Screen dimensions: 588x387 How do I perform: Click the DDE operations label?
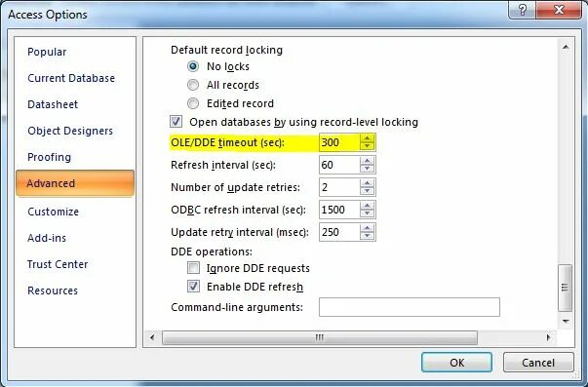tap(212, 252)
